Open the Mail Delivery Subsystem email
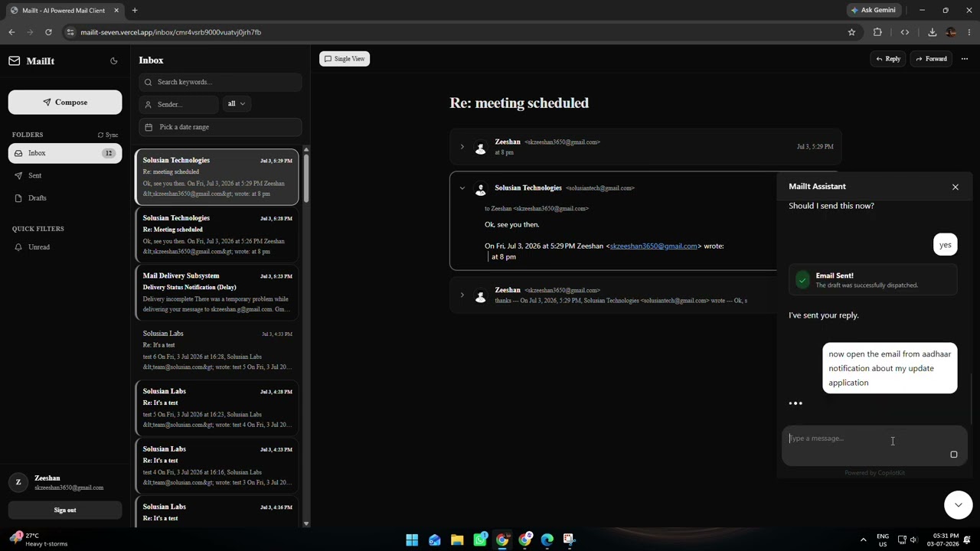The image size is (980, 551). coord(217,292)
